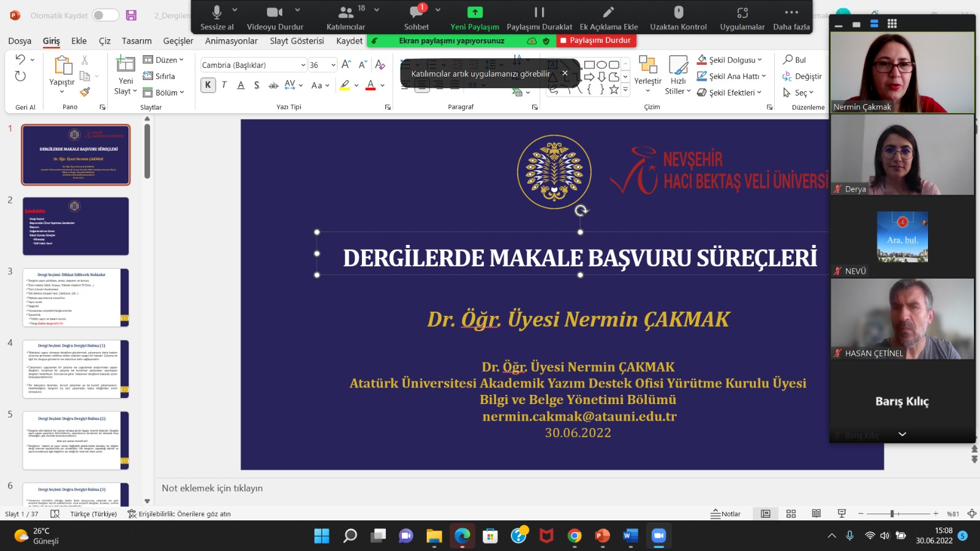Switch to Slide Sorter view

click(x=791, y=514)
